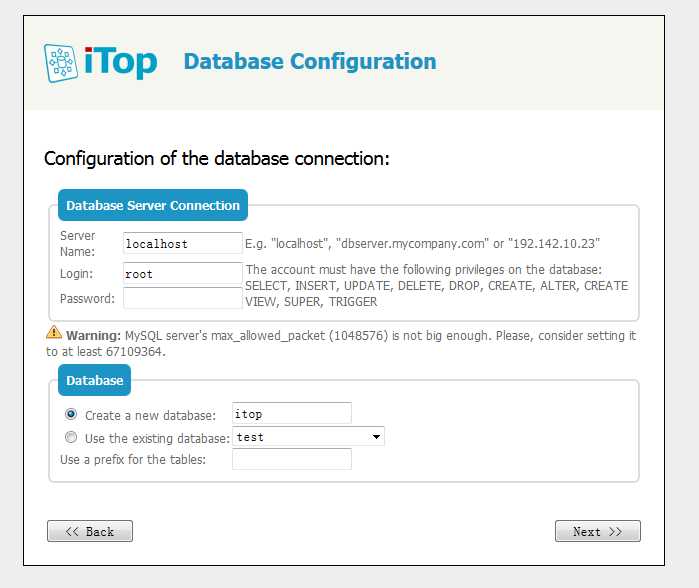Click the iTop logo icon

pyautogui.click(x=61, y=63)
